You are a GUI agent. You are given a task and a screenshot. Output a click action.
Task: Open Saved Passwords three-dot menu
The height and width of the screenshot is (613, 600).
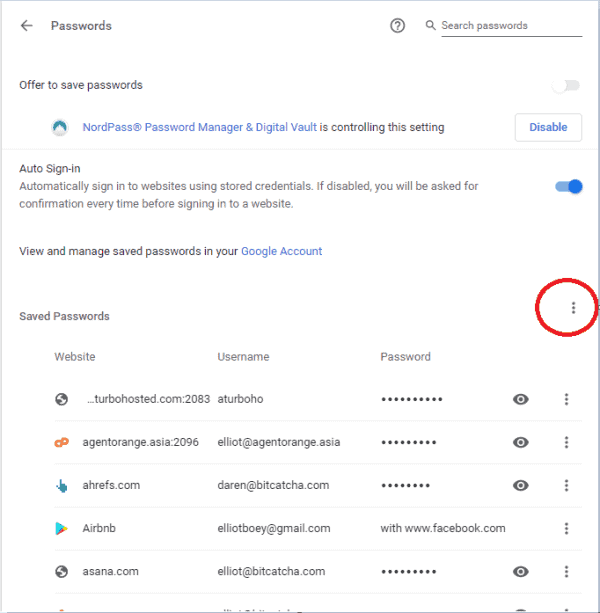pos(573,308)
